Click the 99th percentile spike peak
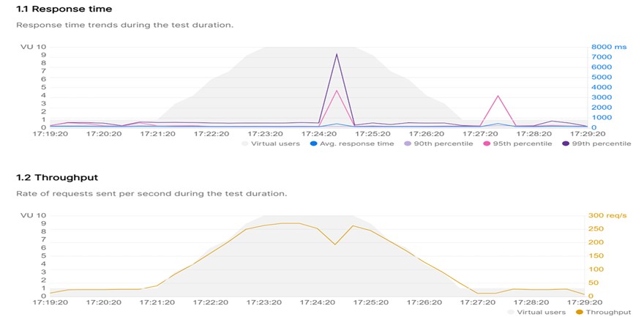The image size is (644, 317). coord(337,53)
